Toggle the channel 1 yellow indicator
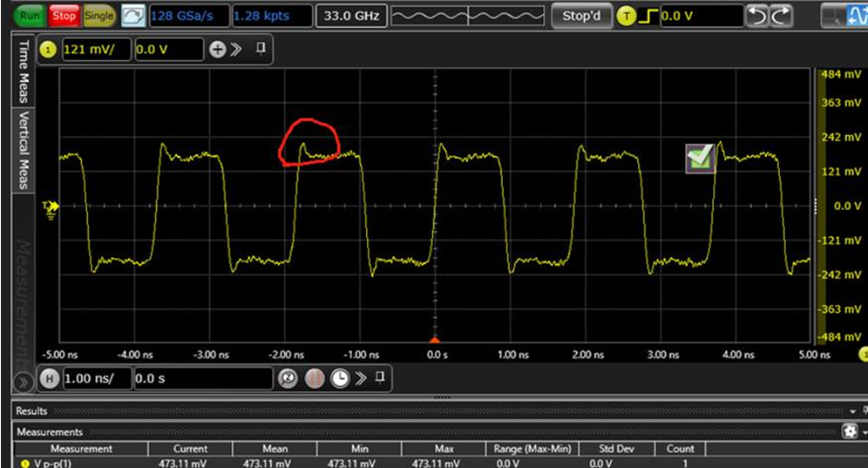Viewport: 868px width, 468px height. (x=48, y=50)
